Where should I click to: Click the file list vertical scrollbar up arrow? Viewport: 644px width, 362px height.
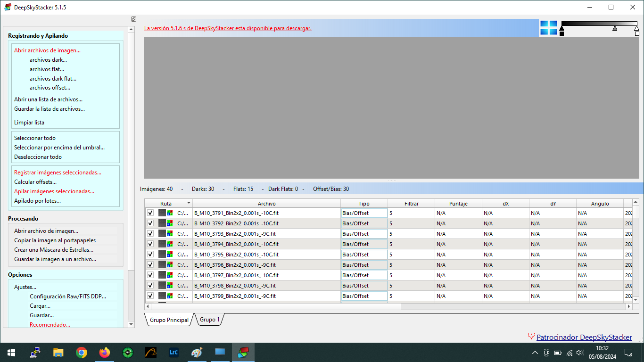point(635,203)
